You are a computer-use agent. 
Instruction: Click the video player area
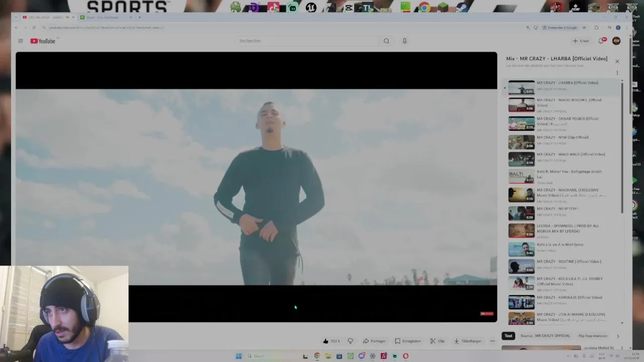click(x=256, y=187)
